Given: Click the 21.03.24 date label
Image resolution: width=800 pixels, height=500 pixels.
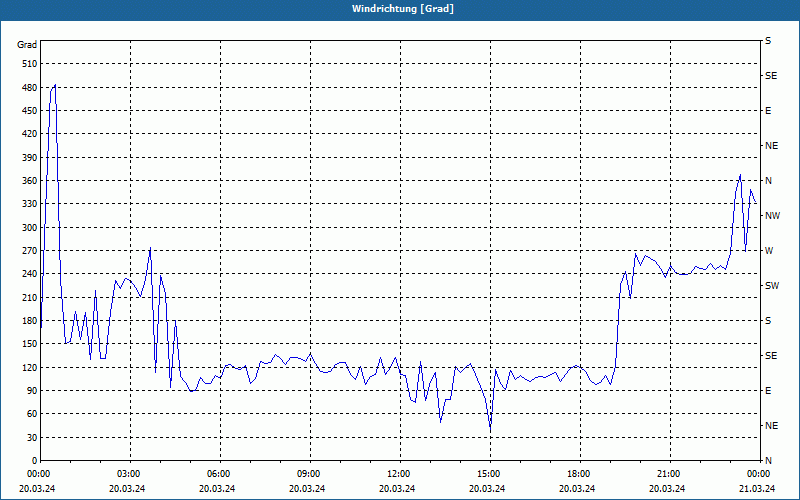Looking at the screenshot, I should 757,489.
